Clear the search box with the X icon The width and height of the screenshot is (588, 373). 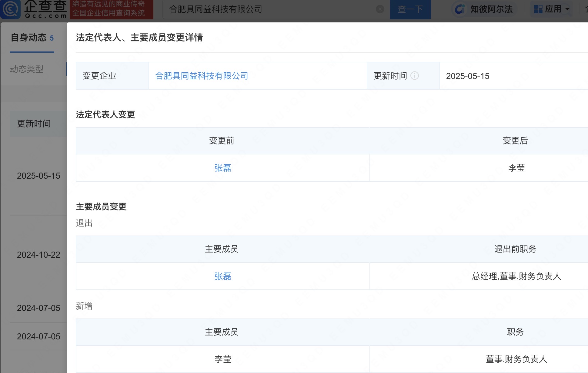[x=380, y=9]
